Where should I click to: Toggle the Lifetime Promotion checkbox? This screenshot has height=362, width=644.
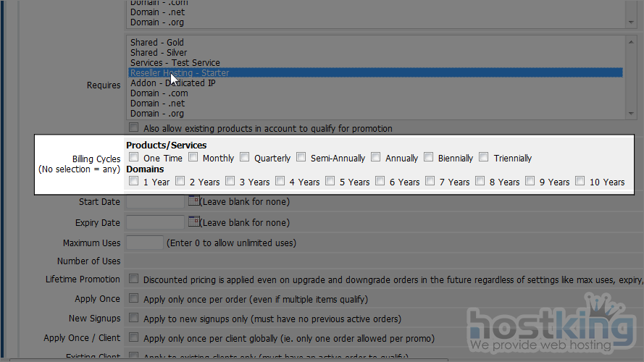134,279
